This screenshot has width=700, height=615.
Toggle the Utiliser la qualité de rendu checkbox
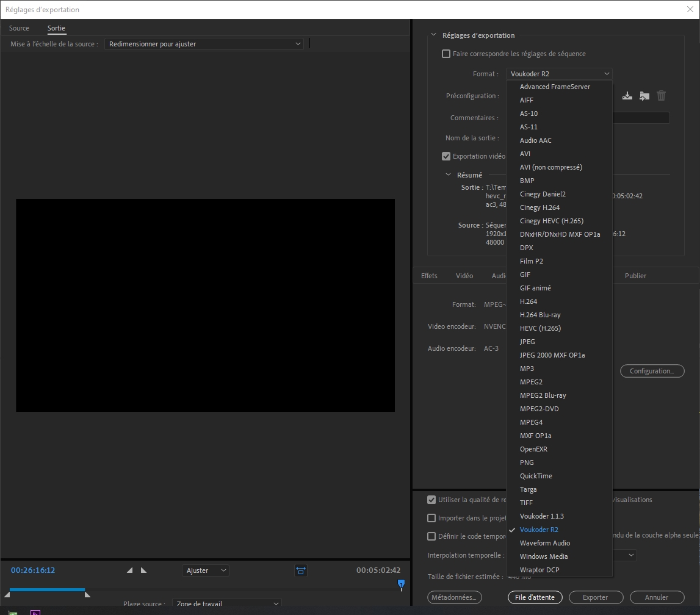pyautogui.click(x=431, y=500)
